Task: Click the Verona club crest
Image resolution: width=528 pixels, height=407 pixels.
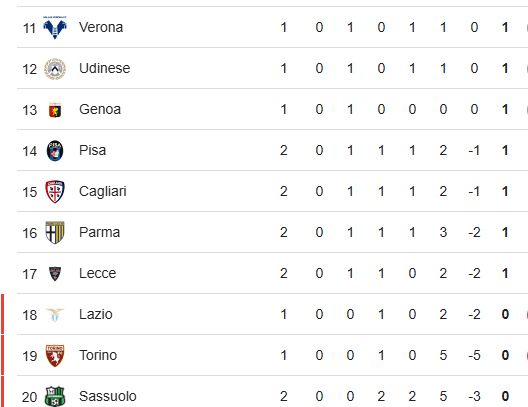Action: pos(55,28)
